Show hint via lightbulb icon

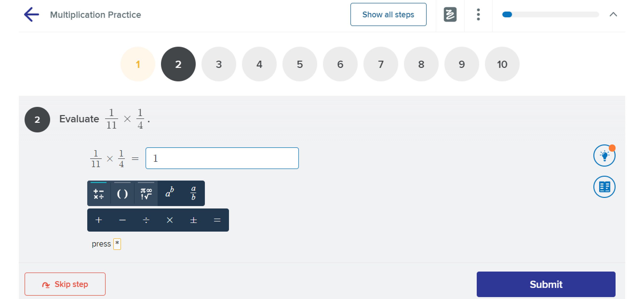[x=604, y=155]
